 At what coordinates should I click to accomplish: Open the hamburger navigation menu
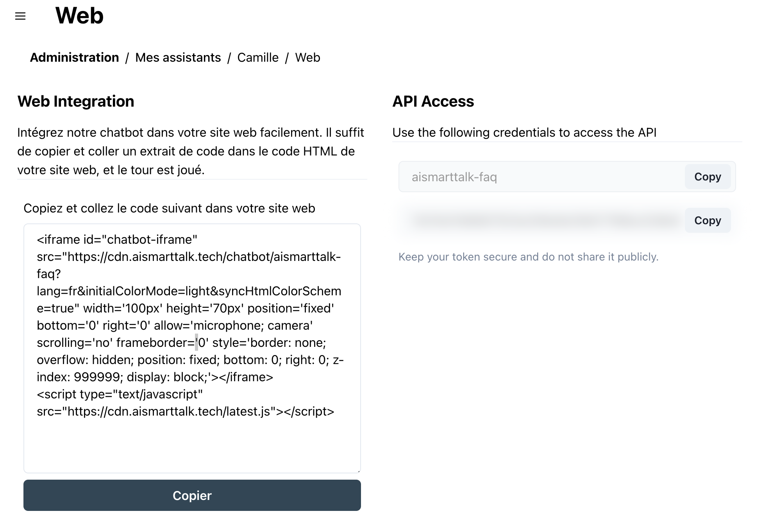point(20,16)
